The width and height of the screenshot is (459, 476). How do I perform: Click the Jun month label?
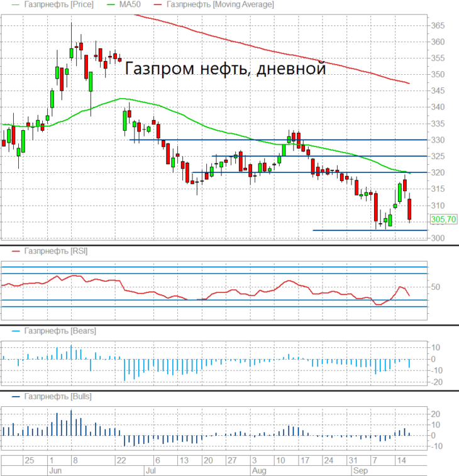[55, 471]
